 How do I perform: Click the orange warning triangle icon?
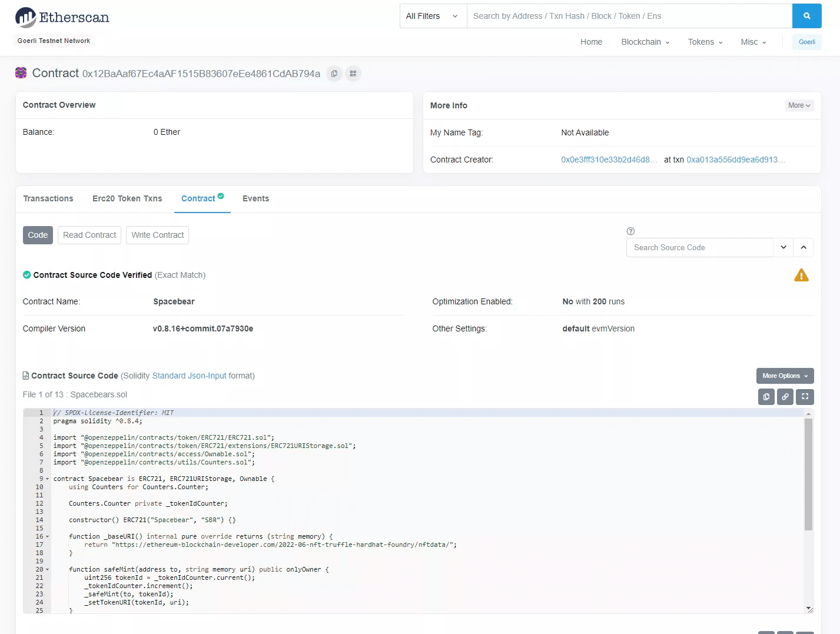pos(801,275)
